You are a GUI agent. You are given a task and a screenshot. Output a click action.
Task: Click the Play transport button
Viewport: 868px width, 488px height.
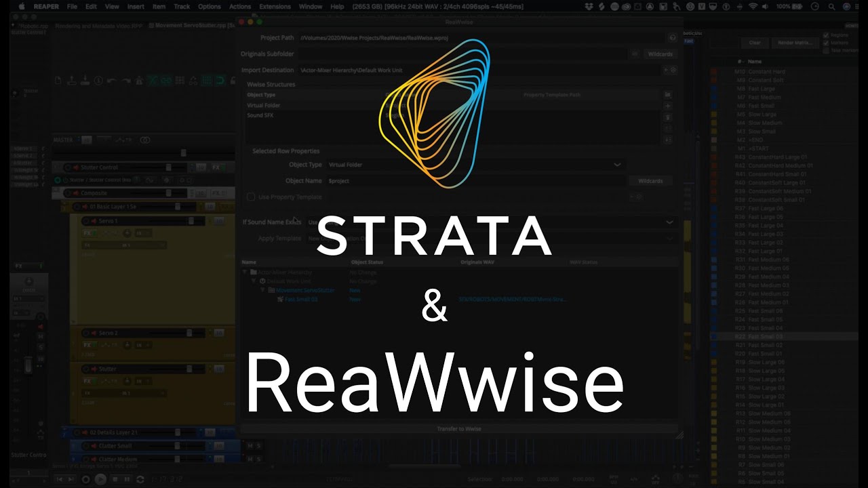[100, 479]
